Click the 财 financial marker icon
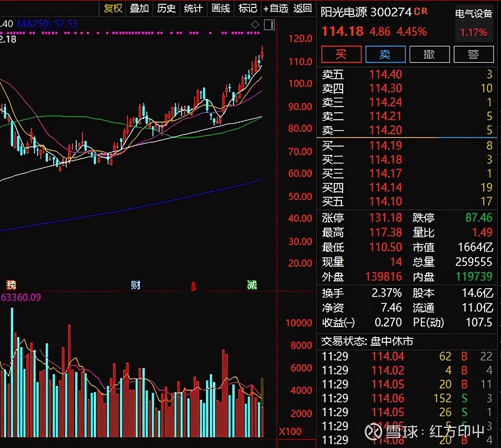Image resolution: width=501 pixels, height=448 pixels. pos(135,284)
